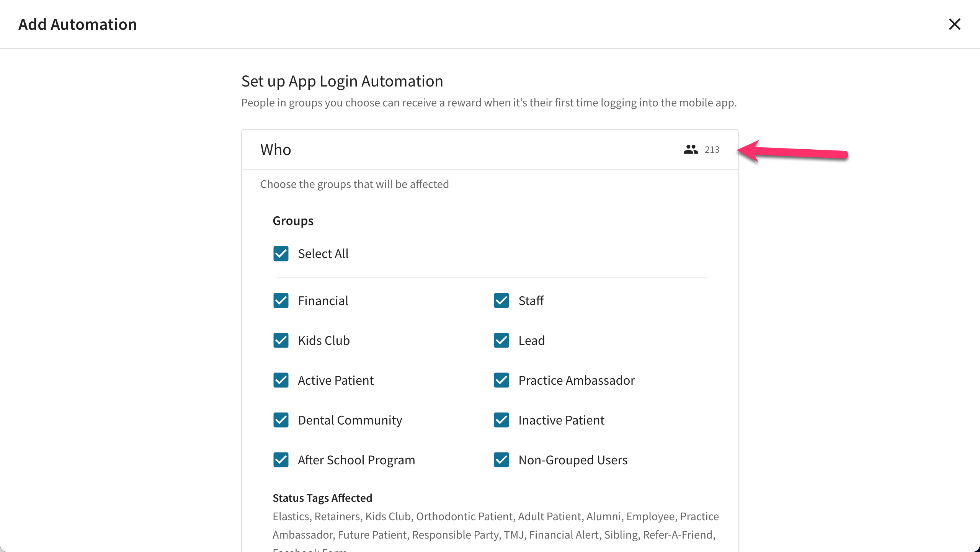
Task: Uncheck the Kids Club group
Action: click(x=281, y=340)
